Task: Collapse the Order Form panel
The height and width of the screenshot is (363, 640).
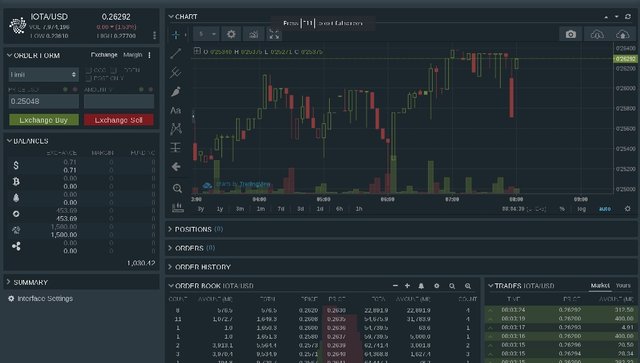Action: [9, 55]
